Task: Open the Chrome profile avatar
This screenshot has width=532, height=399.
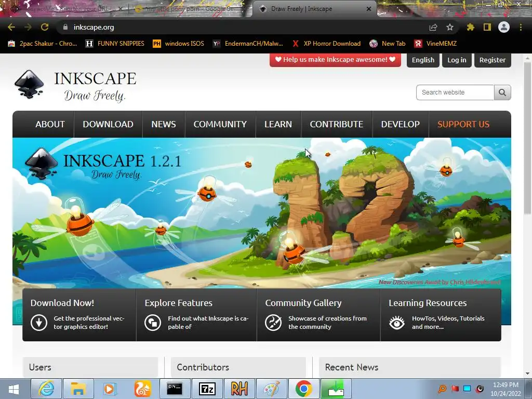Action: pos(504,27)
